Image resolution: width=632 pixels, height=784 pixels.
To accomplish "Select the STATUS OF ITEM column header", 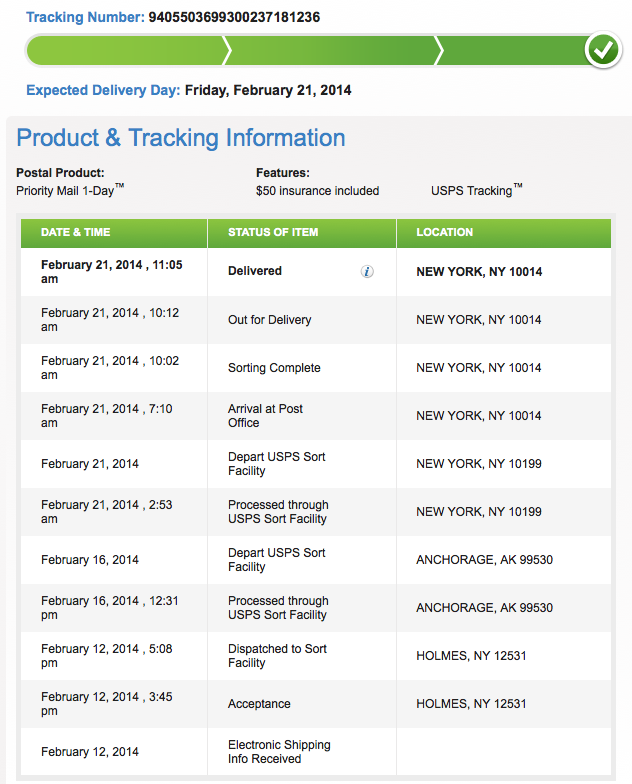I will 273,232.
